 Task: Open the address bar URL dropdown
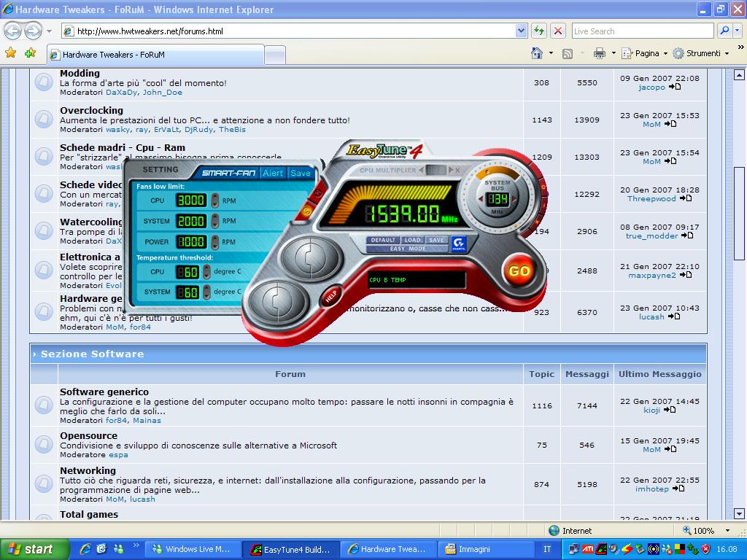[521, 31]
